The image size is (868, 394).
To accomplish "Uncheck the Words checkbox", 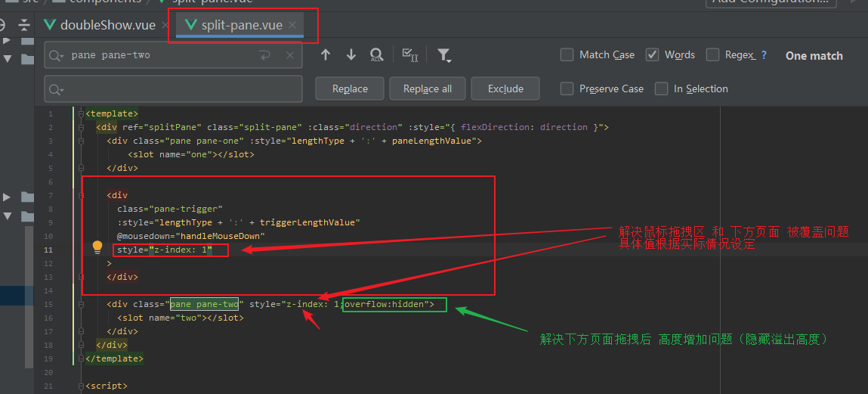I will 652,55.
